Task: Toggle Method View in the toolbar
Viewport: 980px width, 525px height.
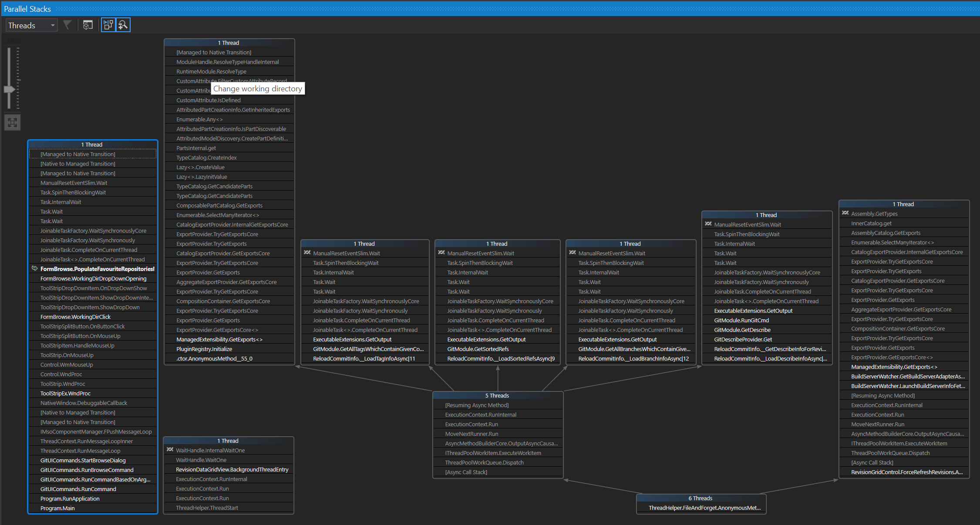Action: point(88,25)
